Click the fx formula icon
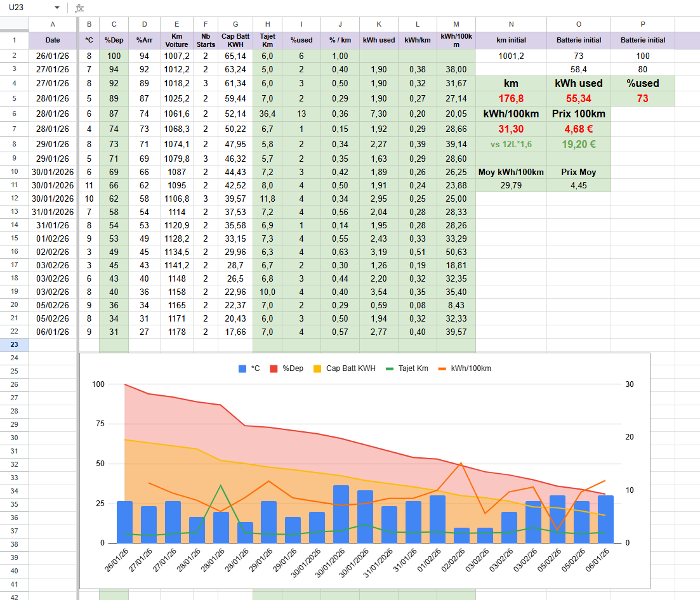Viewport: 700px width, 600px height. click(79, 8)
